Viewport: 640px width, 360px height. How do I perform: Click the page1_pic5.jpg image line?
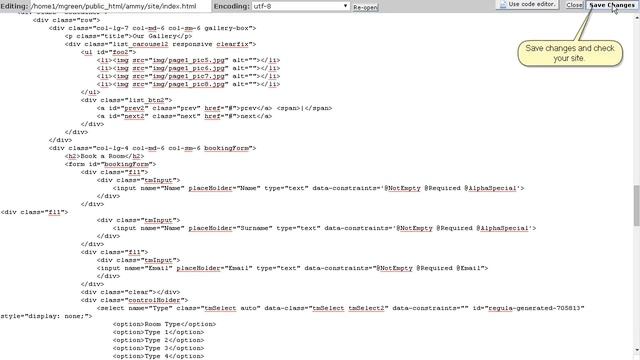tap(188, 60)
